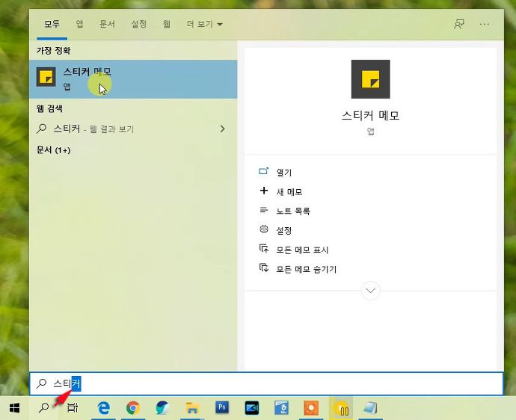Screen dimensions: 516x420
Task: Open Sticky Notes 설정
Action: (x=284, y=230)
